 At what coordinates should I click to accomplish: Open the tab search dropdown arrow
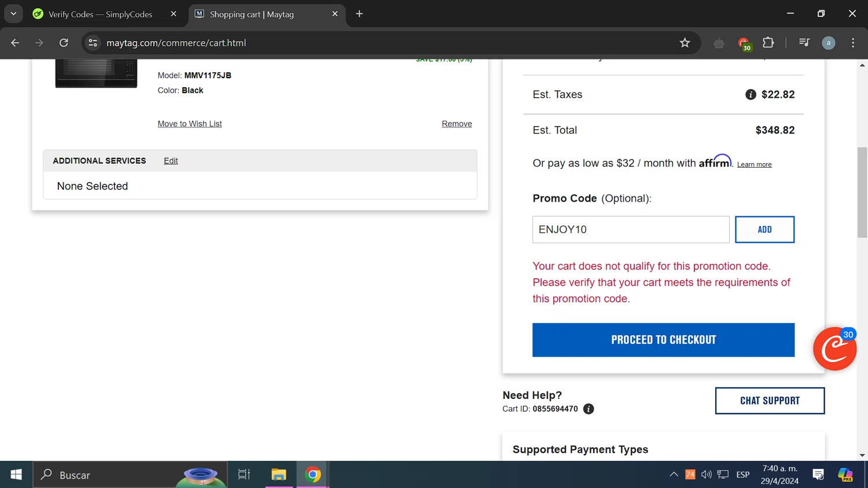click(13, 14)
